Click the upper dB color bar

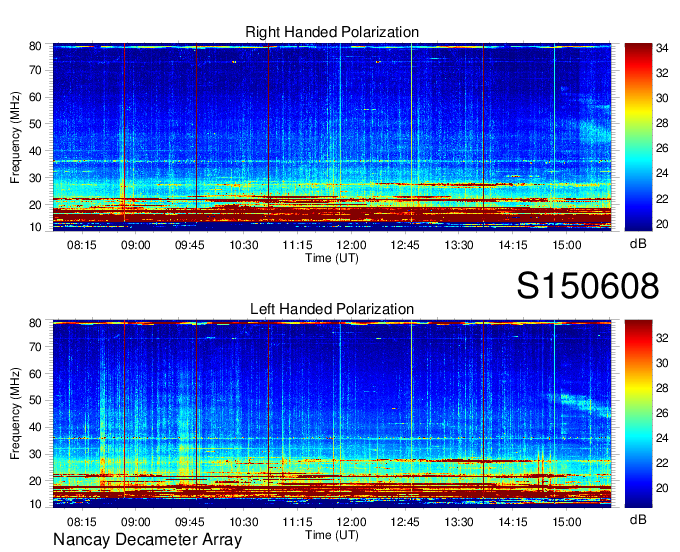coord(638,137)
